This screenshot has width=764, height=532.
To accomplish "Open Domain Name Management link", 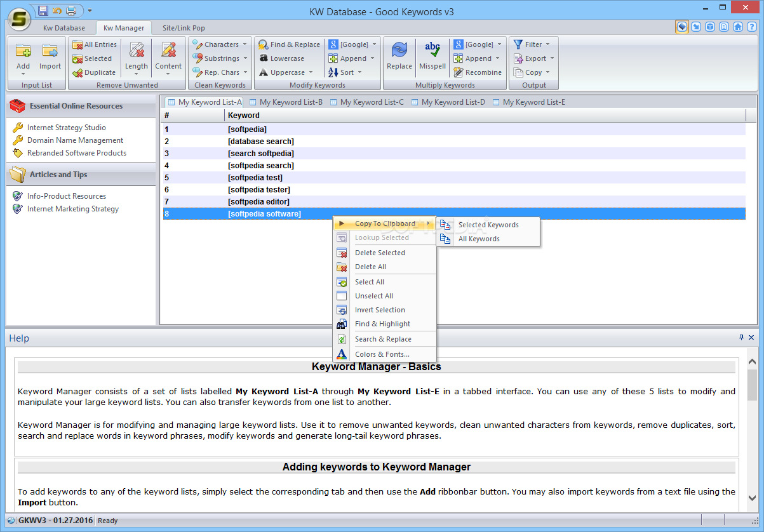I will [x=75, y=140].
